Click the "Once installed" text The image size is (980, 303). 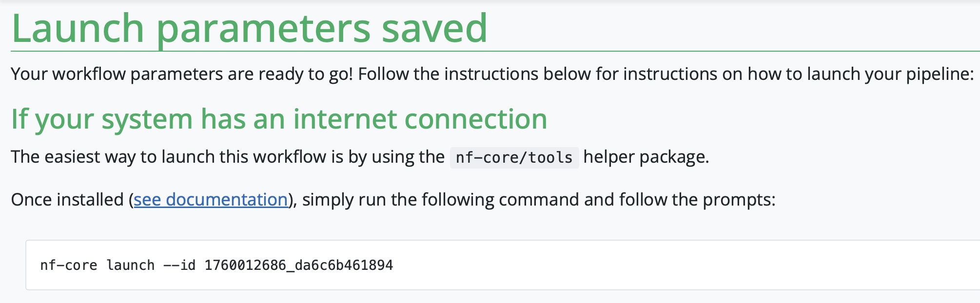pyautogui.click(x=67, y=200)
